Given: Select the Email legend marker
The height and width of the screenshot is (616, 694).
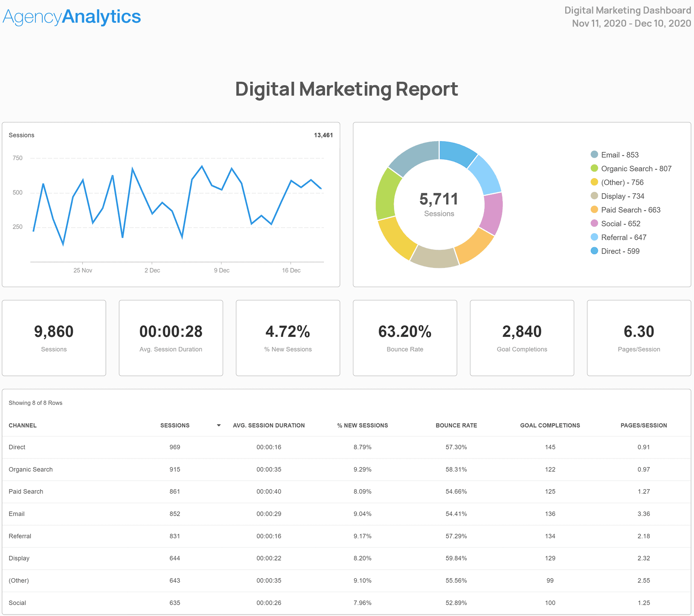Looking at the screenshot, I should point(593,155).
